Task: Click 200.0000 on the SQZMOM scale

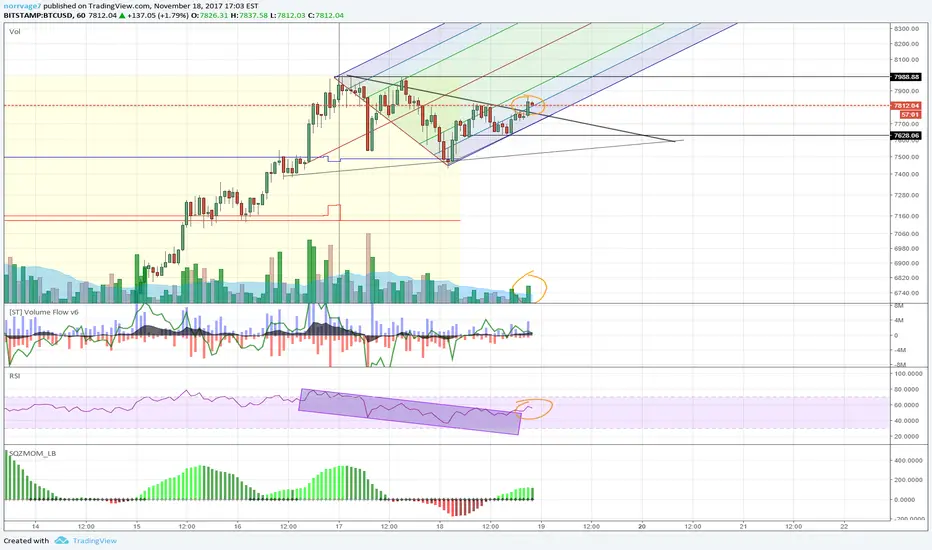Action: (908, 480)
